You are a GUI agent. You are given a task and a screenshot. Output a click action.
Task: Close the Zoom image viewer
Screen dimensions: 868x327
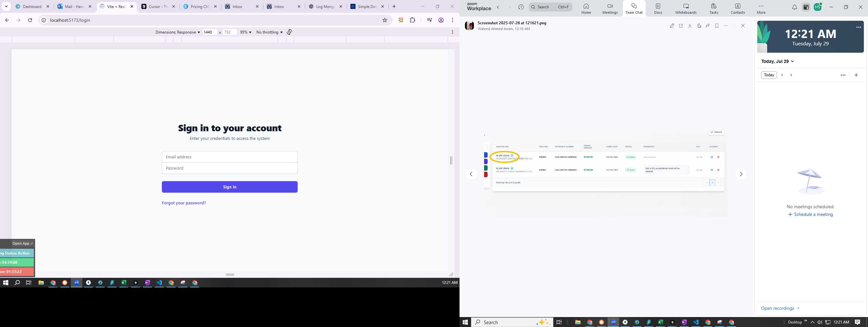(x=743, y=26)
